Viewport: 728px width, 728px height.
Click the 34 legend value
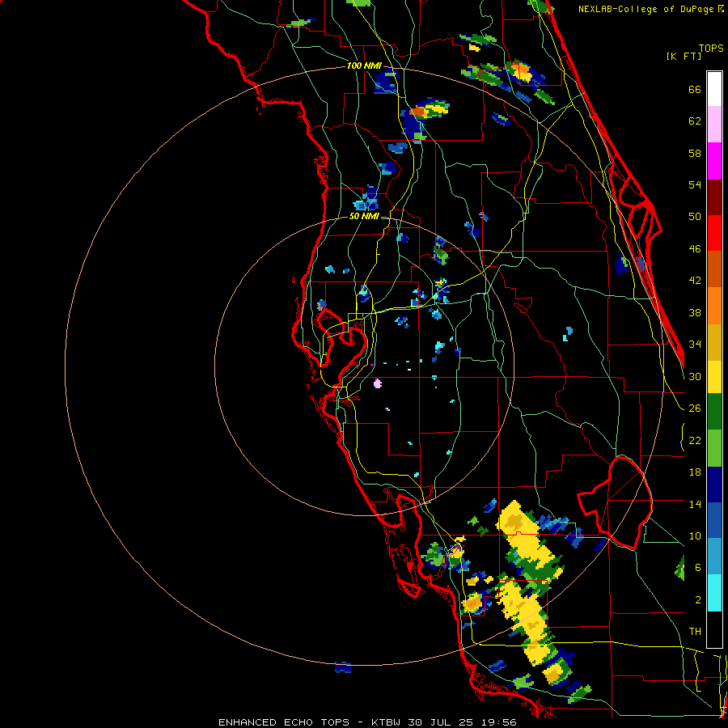click(x=695, y=345)
